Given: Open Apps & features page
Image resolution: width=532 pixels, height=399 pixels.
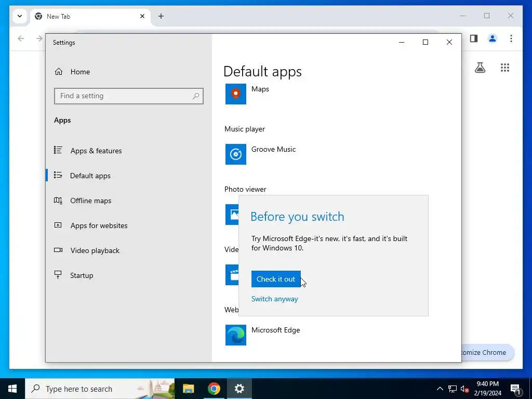Looking at the screenshot, I should pyautogui.click(x=96, y=151).
